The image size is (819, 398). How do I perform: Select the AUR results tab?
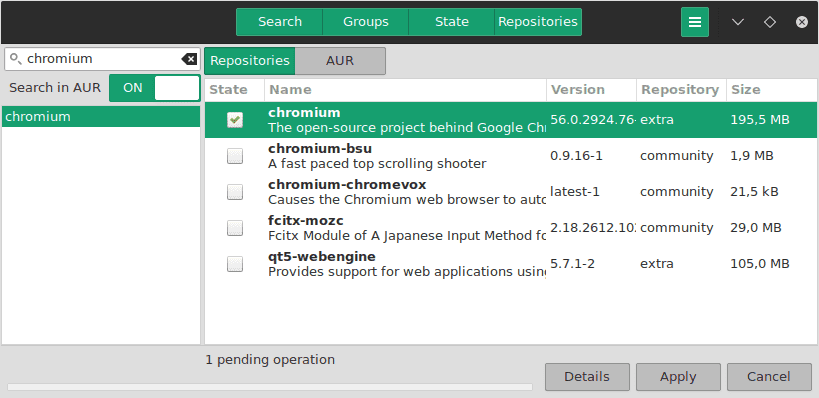[x=340, y=61]
